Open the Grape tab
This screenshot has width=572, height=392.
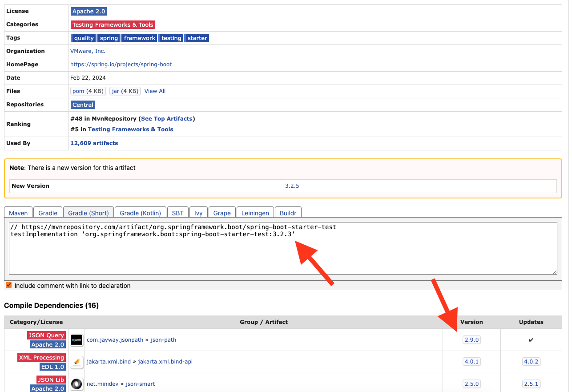[x=222, y=213]
